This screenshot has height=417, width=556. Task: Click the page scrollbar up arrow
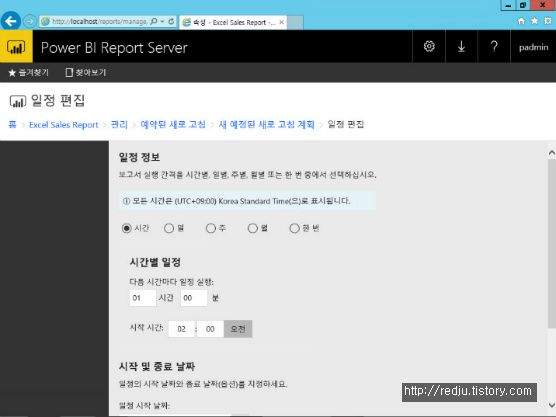coord(552,153)
